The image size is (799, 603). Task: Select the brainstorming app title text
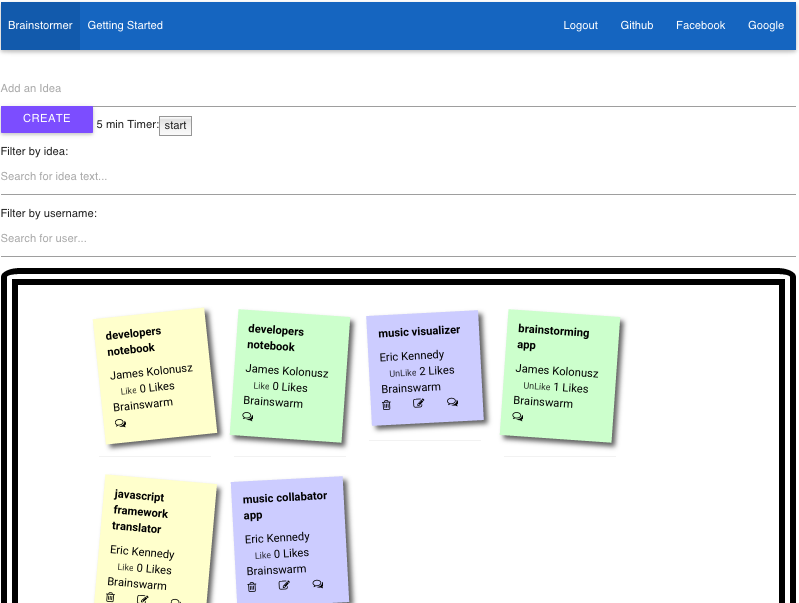click(x=553, y=337)
